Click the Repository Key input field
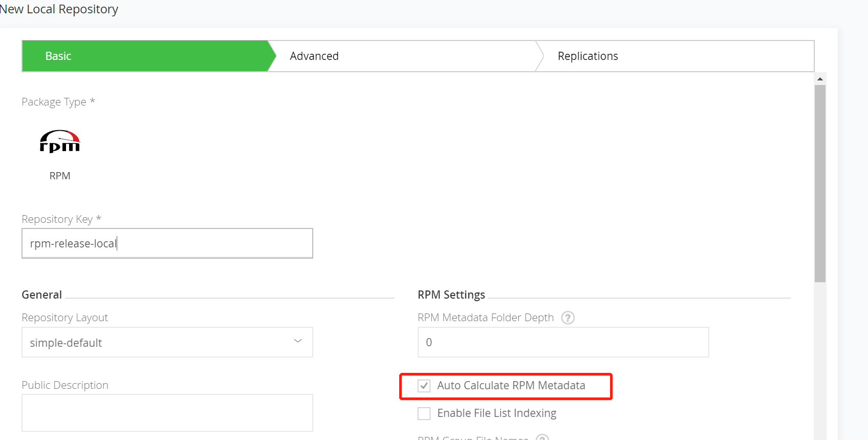The image size is (868, 440). tap(167, 243)
